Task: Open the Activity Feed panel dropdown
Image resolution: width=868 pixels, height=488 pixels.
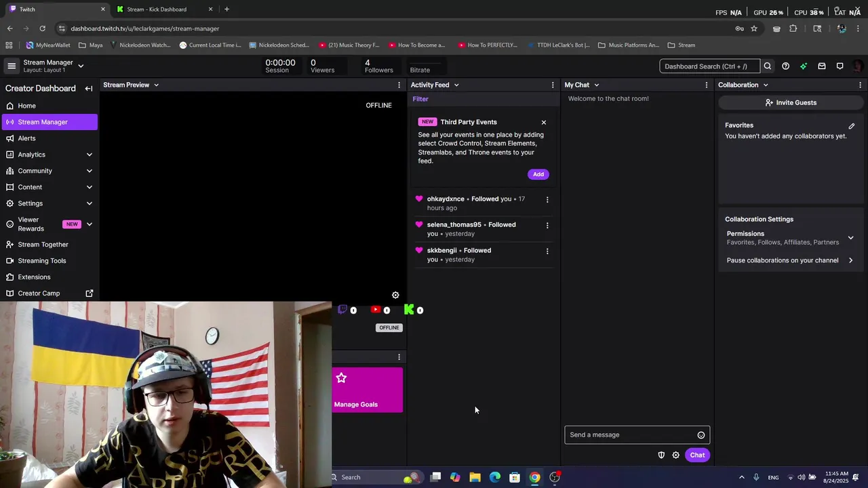Action: (456, 85)
